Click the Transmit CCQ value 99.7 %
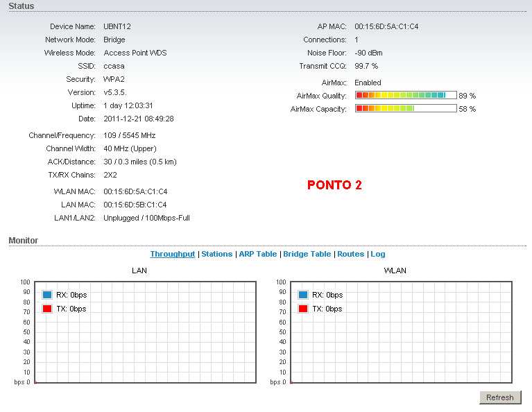Image resolution: width=532 pixels, height=412 pixels. coord(366,66)
